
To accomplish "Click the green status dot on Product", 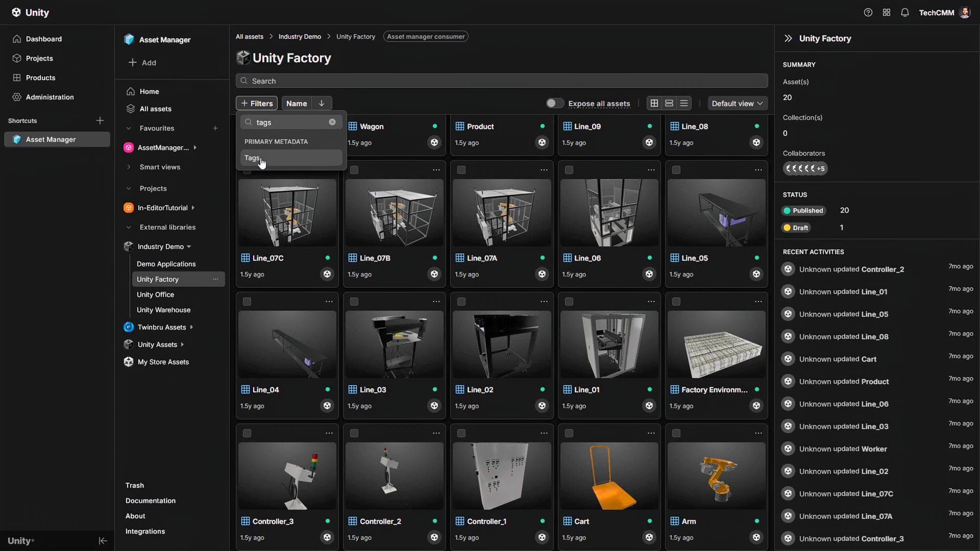I will [x=542, y=126].
